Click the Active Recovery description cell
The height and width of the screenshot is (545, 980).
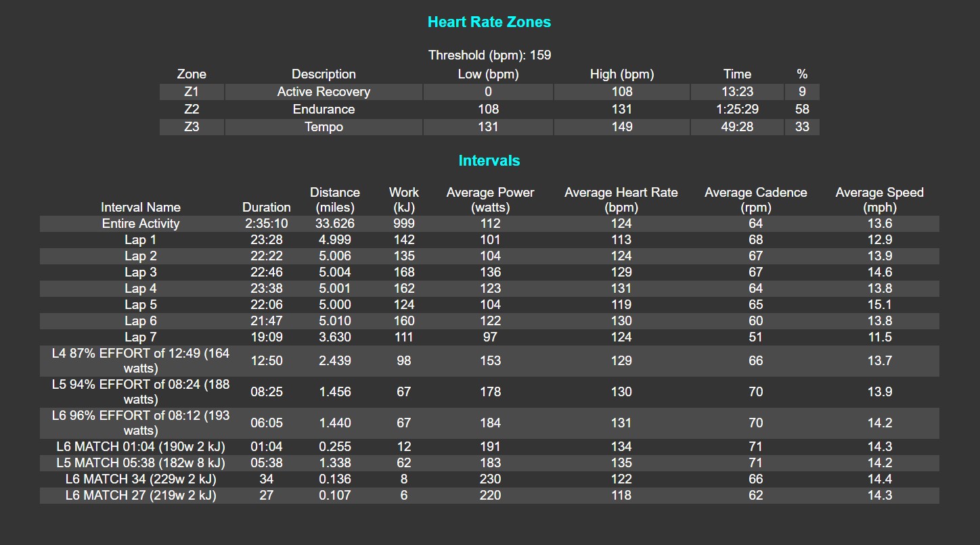(x=324, y=92)
